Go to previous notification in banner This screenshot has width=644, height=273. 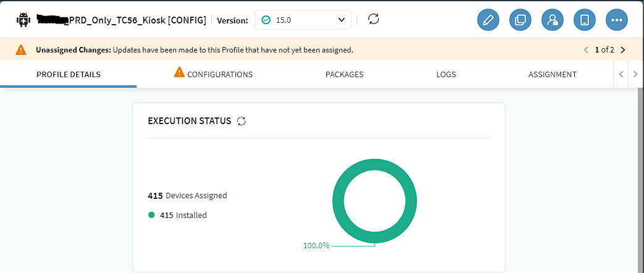586,50
